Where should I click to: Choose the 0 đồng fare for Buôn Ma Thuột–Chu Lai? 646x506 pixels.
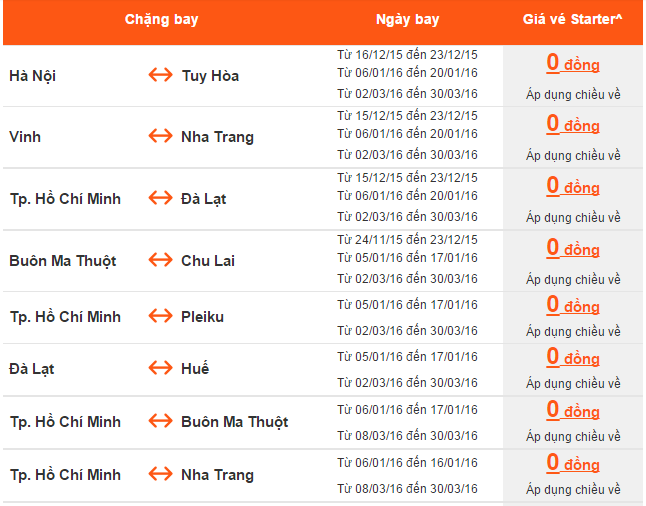click(x=573, y=249)
